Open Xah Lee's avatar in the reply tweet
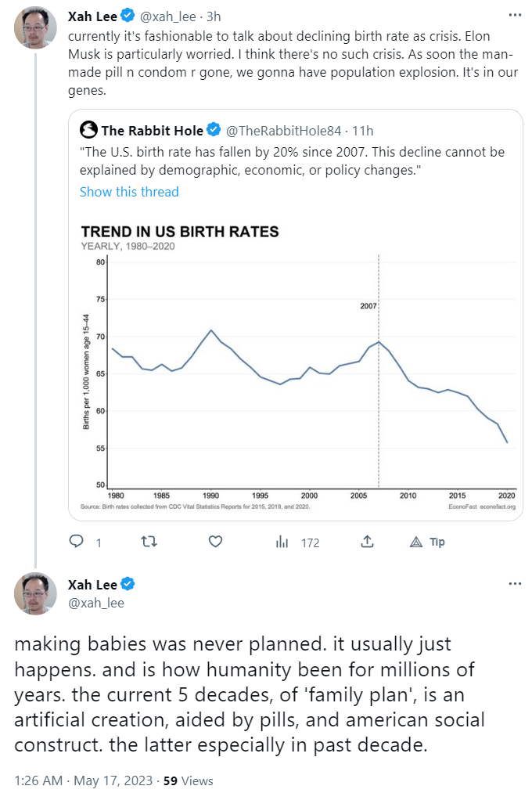The image size is (532, 793). 35,593
